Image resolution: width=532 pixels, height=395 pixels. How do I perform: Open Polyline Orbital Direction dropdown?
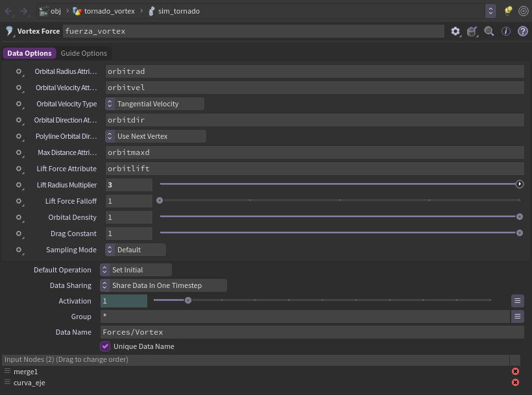tap(156, 136)
